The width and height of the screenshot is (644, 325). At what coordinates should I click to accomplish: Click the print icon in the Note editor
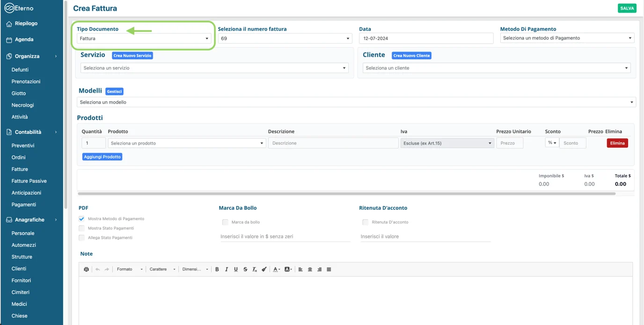point(86,269)
